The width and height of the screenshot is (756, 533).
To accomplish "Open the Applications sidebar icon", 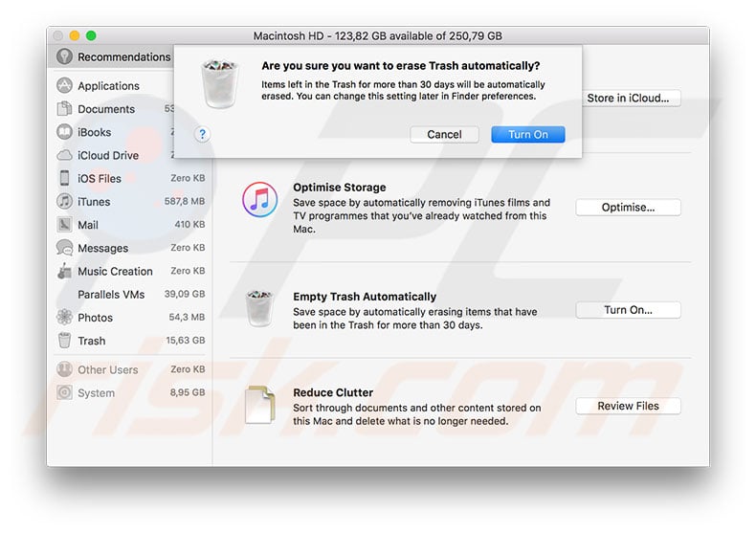I will point(64,86).
